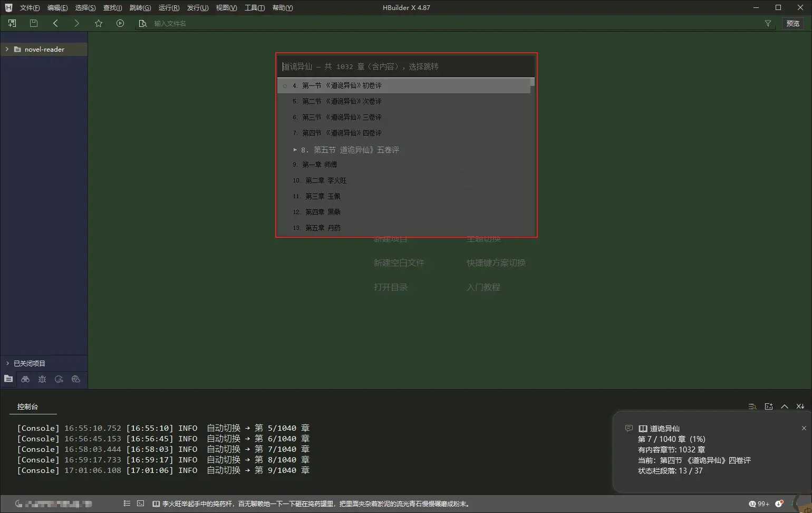Viewport: 812px width, 513px height.
Task: Click the save file toolbar icon
Action: pyautogui.click(x=34, y=23)
